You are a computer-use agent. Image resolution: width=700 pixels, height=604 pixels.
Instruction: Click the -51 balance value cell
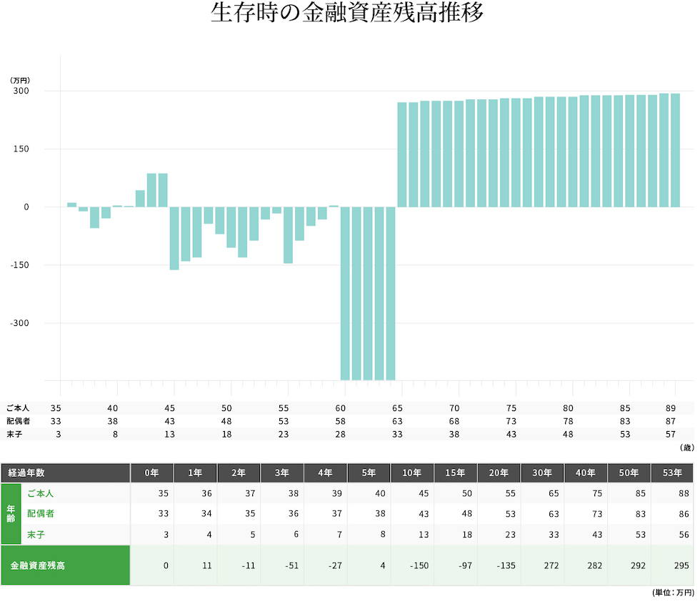(282, 565)
